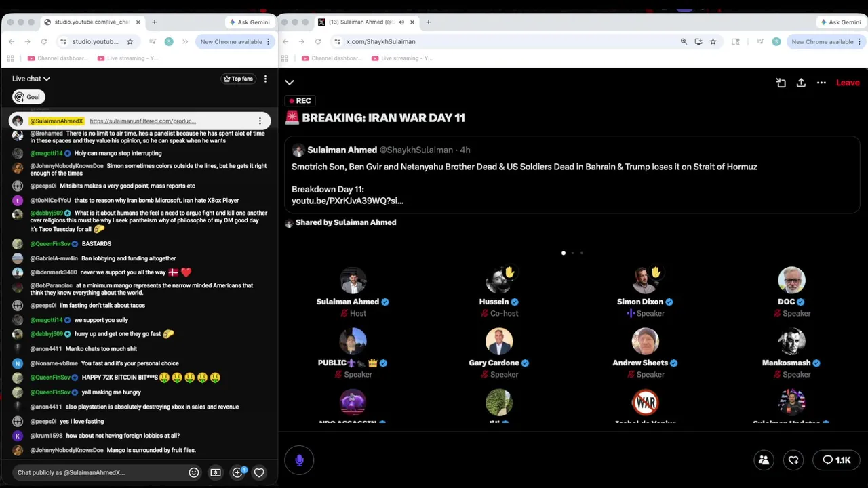The height and width of the screenshot is (488, 868).
Task: Open media control icon in YouTube window toolbar
Action: pyautogui.click(x=153, y=41)
